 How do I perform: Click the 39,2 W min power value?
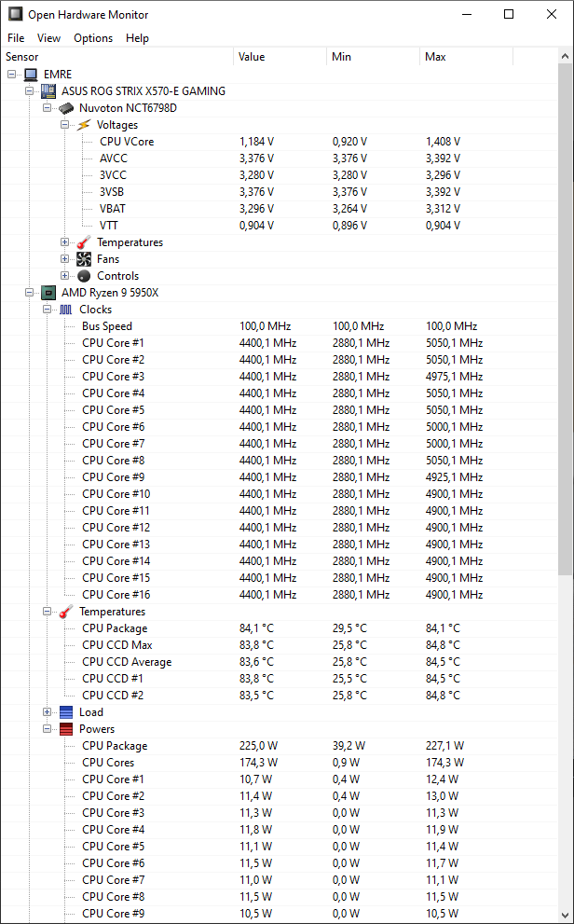coord(349,746)
